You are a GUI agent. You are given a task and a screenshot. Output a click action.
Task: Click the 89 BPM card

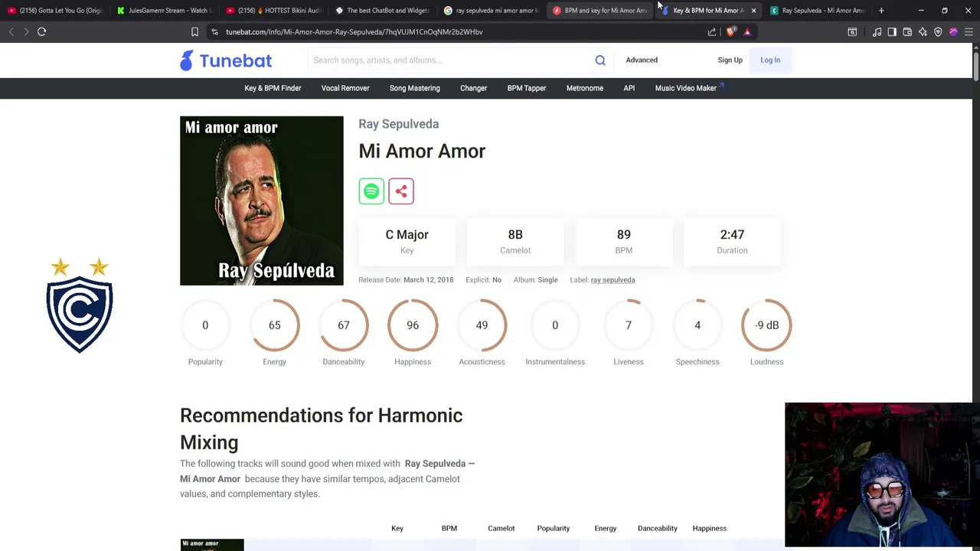pyautogui.click(x=624, y=241)
